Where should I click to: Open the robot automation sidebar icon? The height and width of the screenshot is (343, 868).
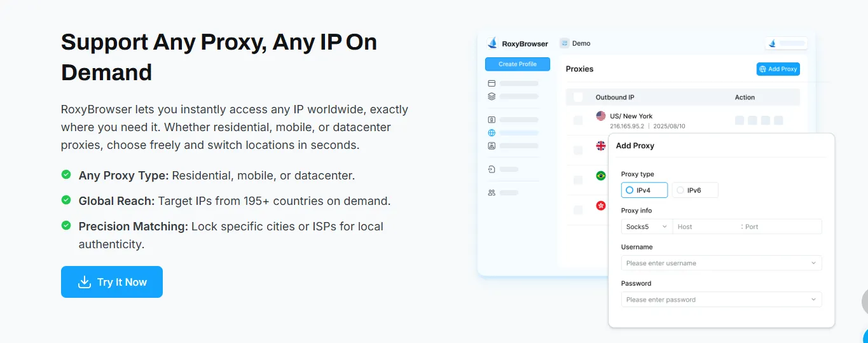pyautogui.click(x=492, y=146)
